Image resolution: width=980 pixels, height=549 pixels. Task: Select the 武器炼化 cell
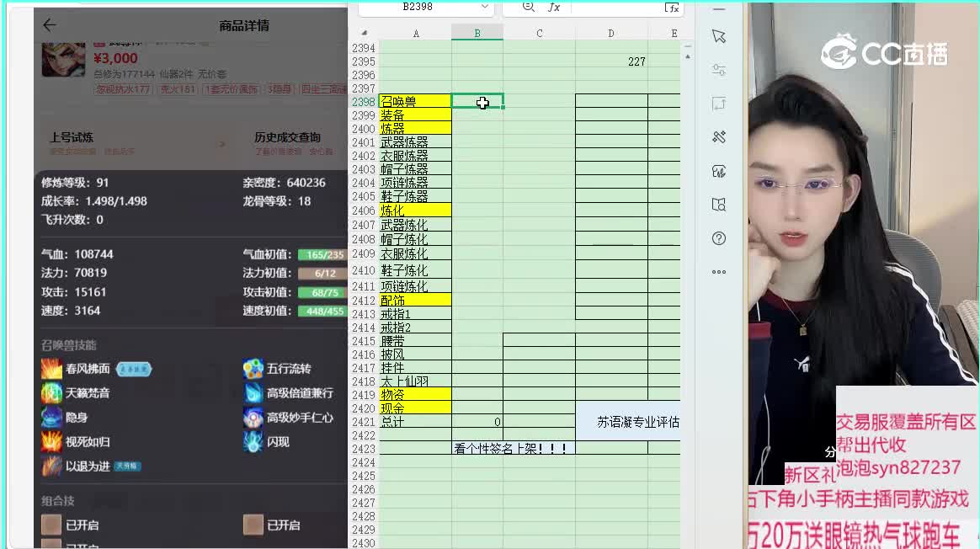click(415, 225)
